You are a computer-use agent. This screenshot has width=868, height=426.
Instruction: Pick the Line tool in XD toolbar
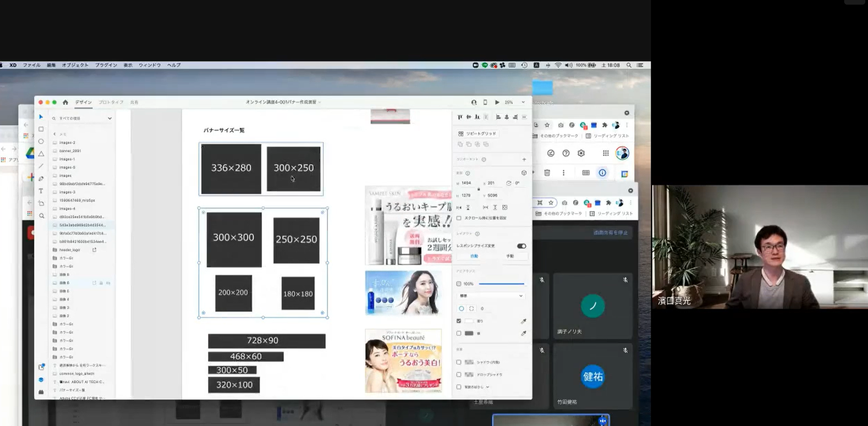(41, 166)
